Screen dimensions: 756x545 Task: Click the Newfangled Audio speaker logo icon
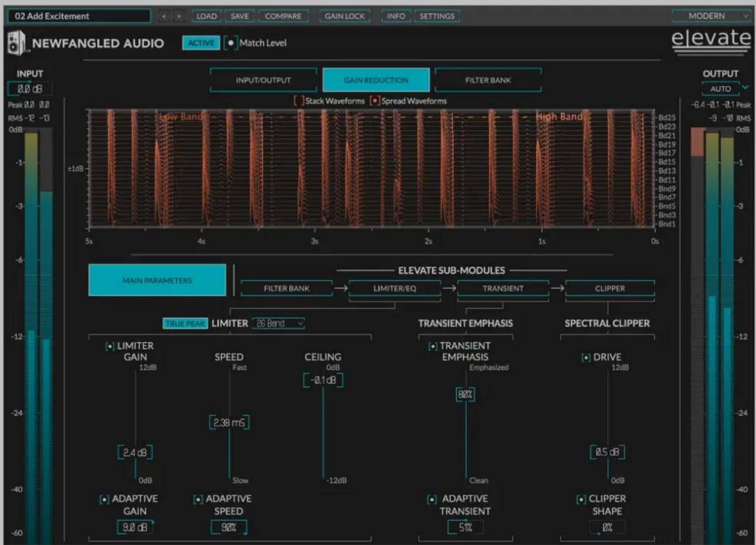coord(17,44)
